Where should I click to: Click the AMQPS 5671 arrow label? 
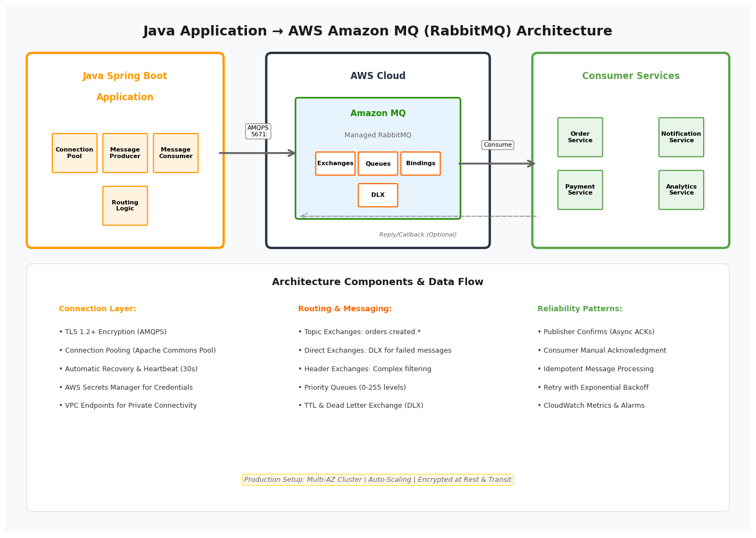click(x=258, y=131)
